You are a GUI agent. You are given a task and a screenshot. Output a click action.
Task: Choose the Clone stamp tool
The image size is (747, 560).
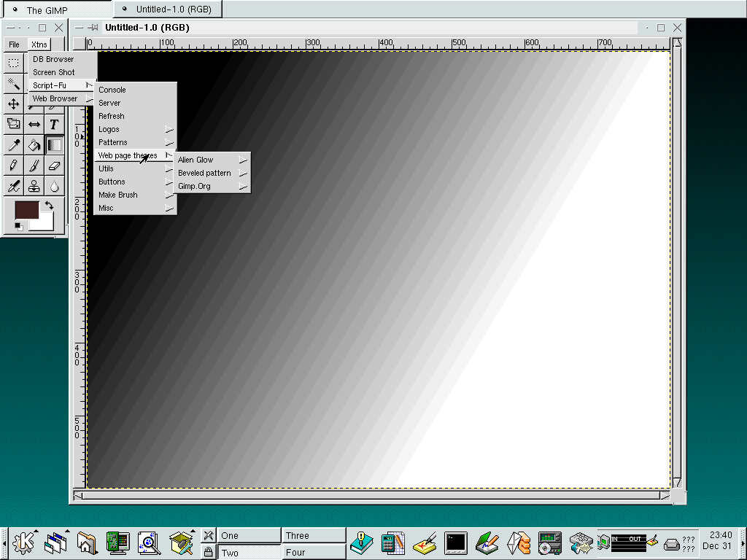pyautogui.click(x=34, y=186)
